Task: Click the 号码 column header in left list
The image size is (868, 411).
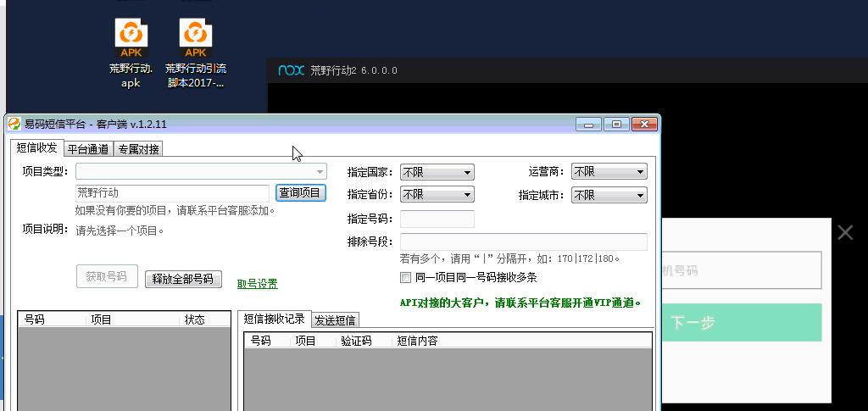Action: 53,319
